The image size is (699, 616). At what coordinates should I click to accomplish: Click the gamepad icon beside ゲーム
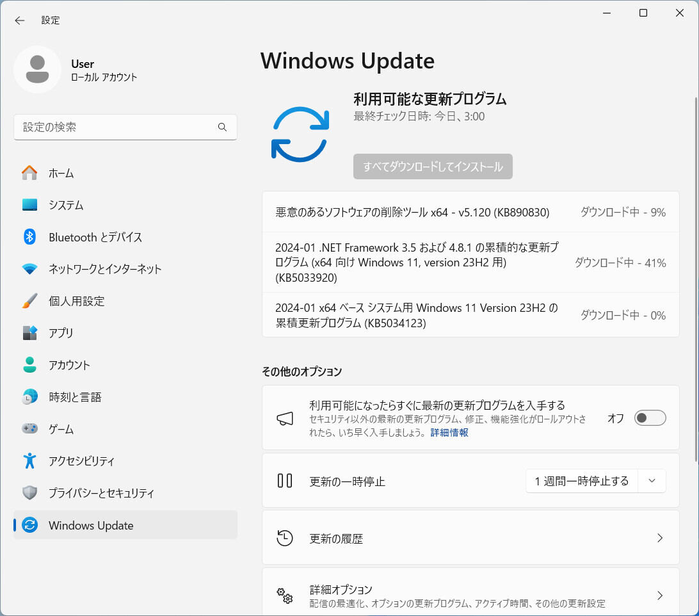pos(29,428)
